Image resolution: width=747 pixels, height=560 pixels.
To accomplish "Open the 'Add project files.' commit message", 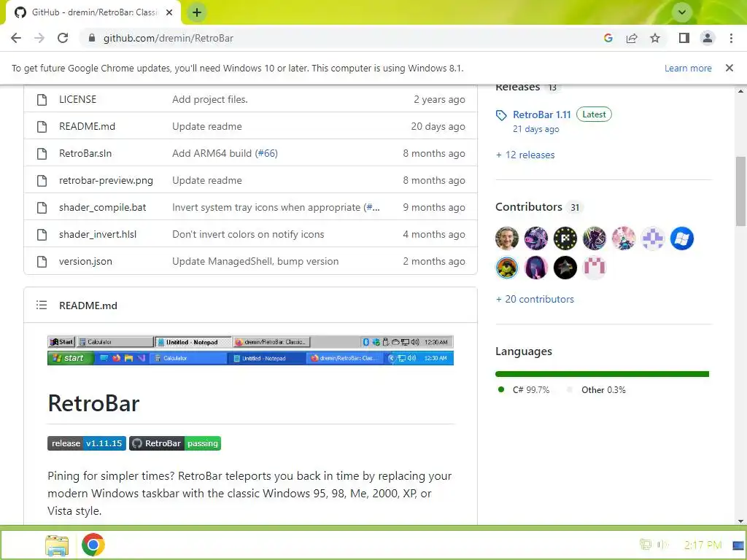I will (209, 99).
